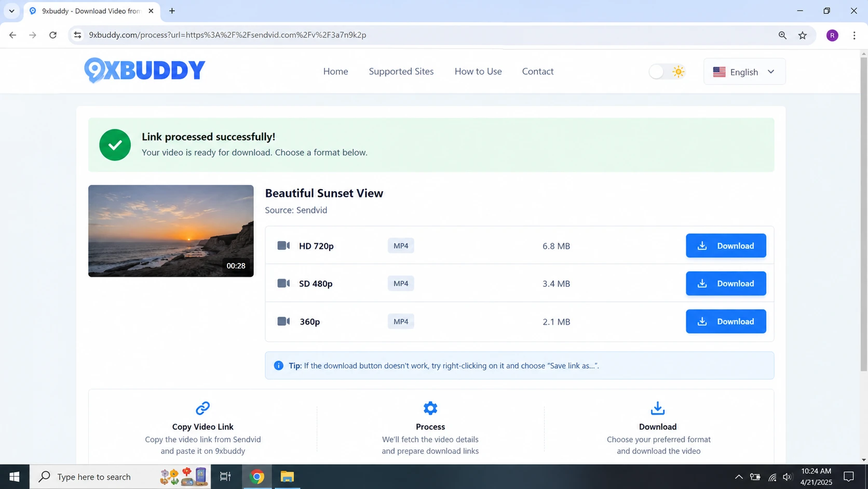Go to the Home page

point(335,71)
